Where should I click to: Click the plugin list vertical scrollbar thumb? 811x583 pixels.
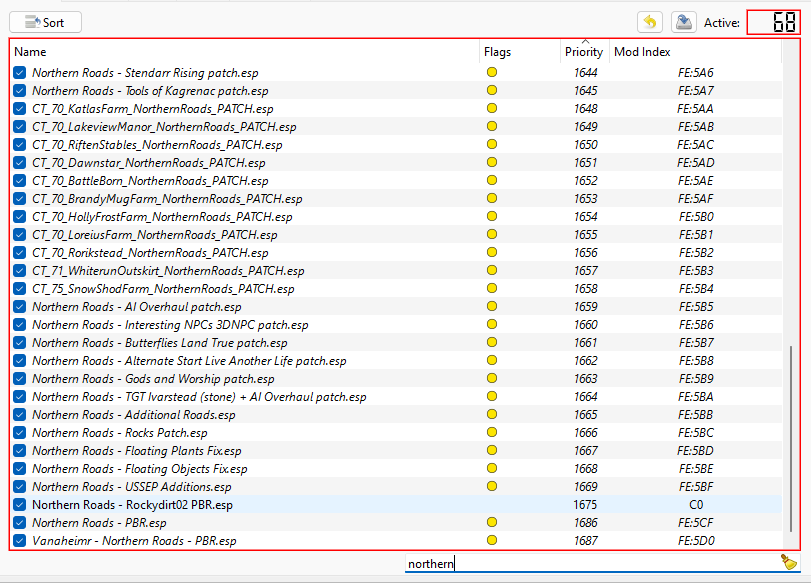[791, 439]
